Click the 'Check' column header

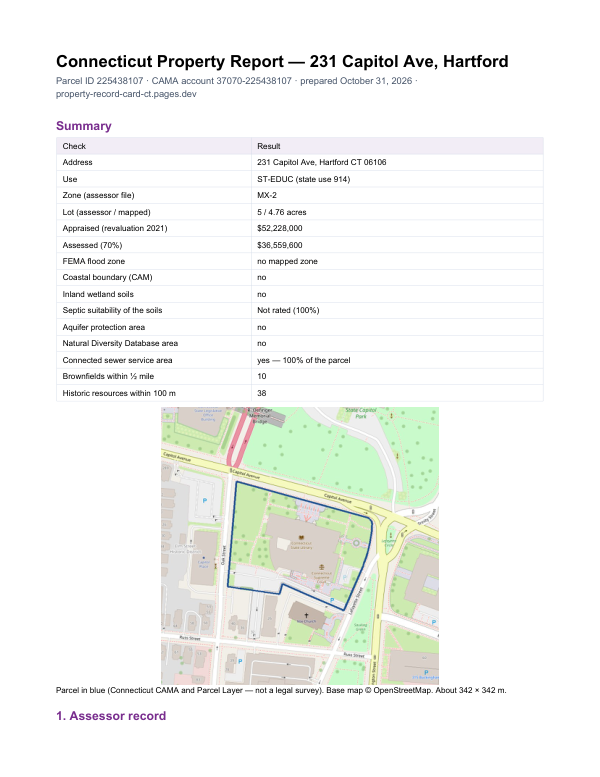tap(74, 146)
